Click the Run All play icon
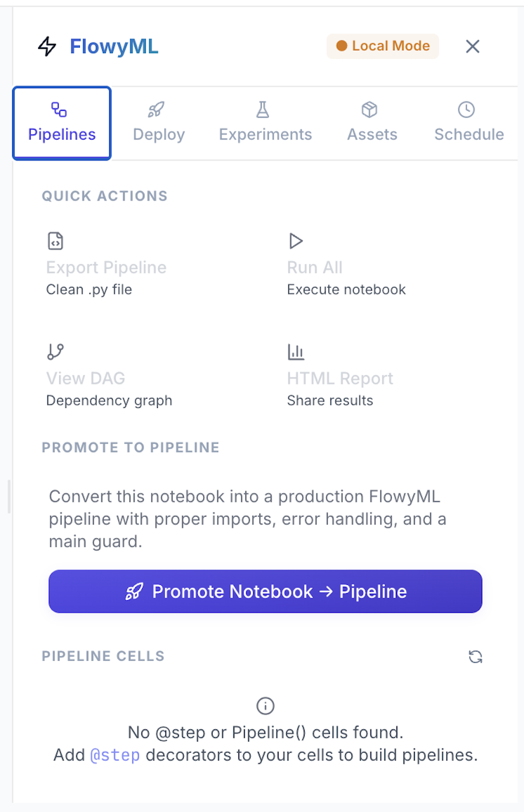 pyautogui.click(x=296, y=241)
